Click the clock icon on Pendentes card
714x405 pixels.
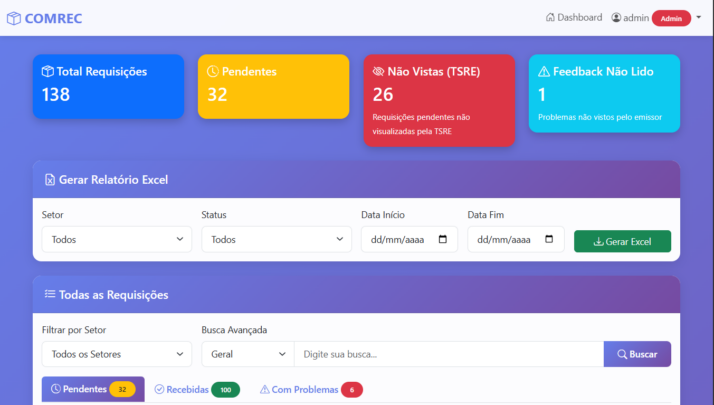pyautogui.click(x=213, y=72)
